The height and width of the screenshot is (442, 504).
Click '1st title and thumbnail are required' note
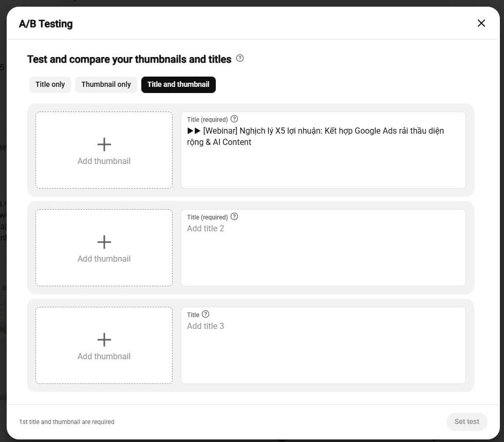point(67,422)
